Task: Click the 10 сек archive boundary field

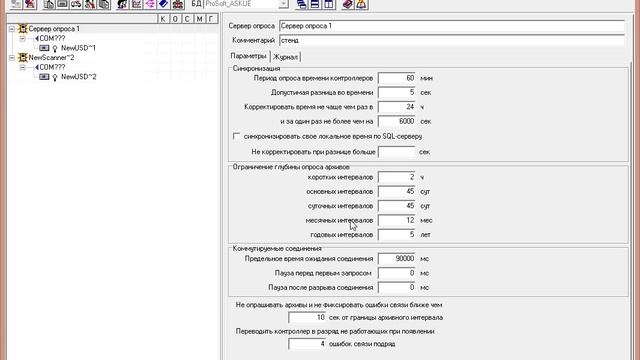Action: pos(307,318)
